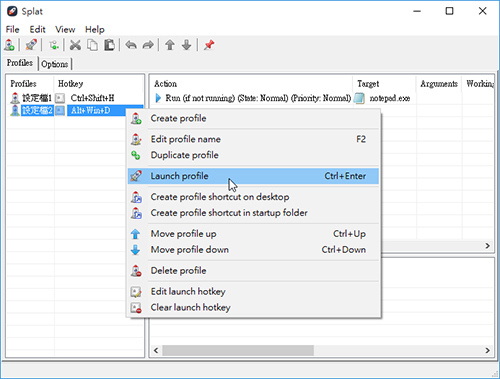Click the Redo arrow toolbar icon

tap(148, 45)
